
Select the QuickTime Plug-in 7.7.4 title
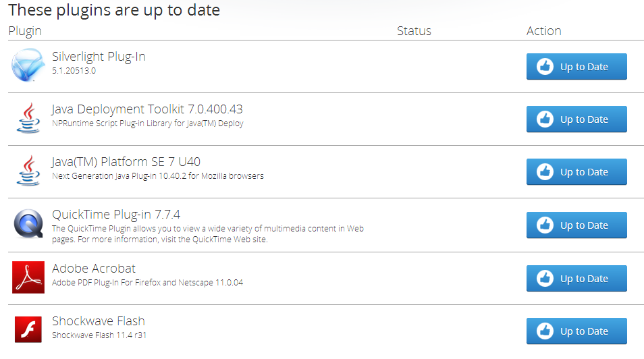click(x=116, y=215)
